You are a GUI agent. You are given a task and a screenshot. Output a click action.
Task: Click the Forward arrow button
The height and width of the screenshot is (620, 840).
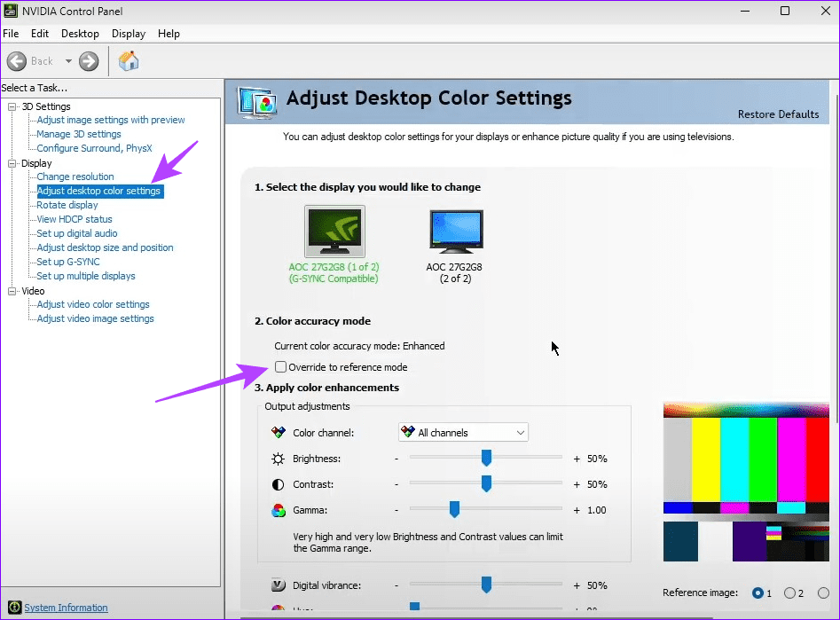tap(89, 61)
